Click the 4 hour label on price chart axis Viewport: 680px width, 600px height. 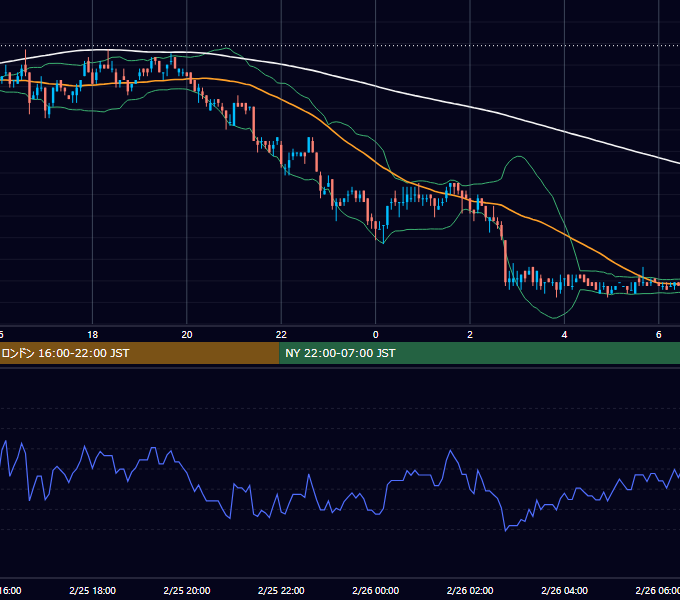click(x=564, y=335)
